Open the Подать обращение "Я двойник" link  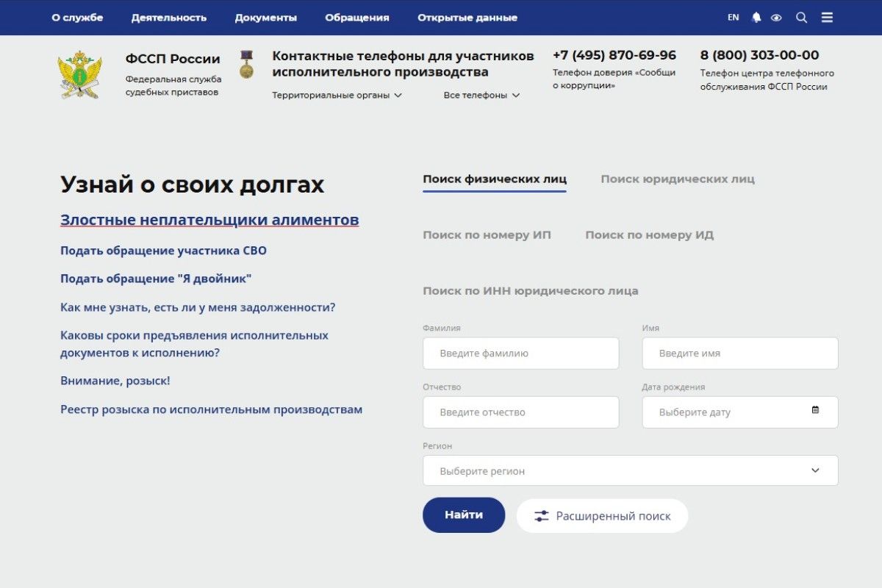coord(156,278)
